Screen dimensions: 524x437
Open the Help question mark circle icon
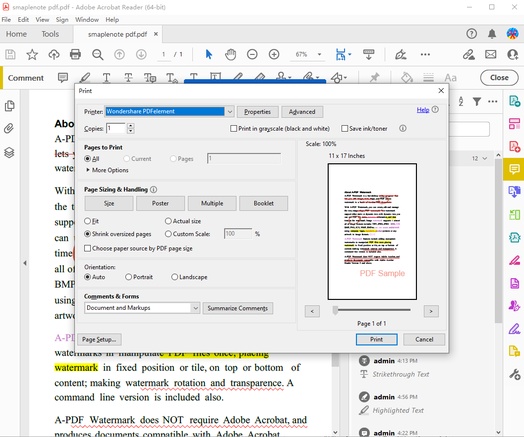(x=472, y=34)
